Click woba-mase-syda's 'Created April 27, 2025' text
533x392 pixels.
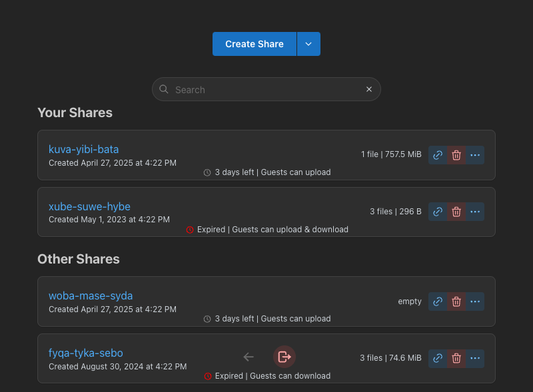point(113,309)
